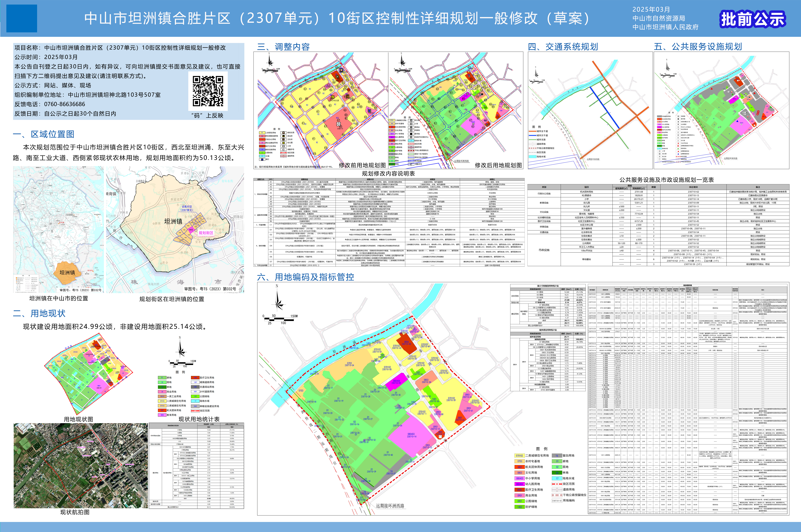
Task: Open 规划街区在坦洲镇的位置 map
Action: pos(175,229)
